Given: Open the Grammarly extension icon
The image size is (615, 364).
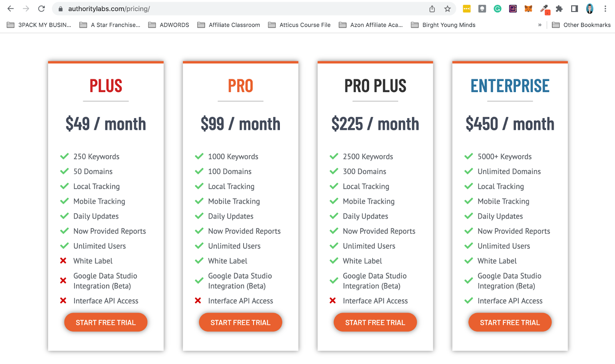Looking at the screenshot, I should (497, 8).
